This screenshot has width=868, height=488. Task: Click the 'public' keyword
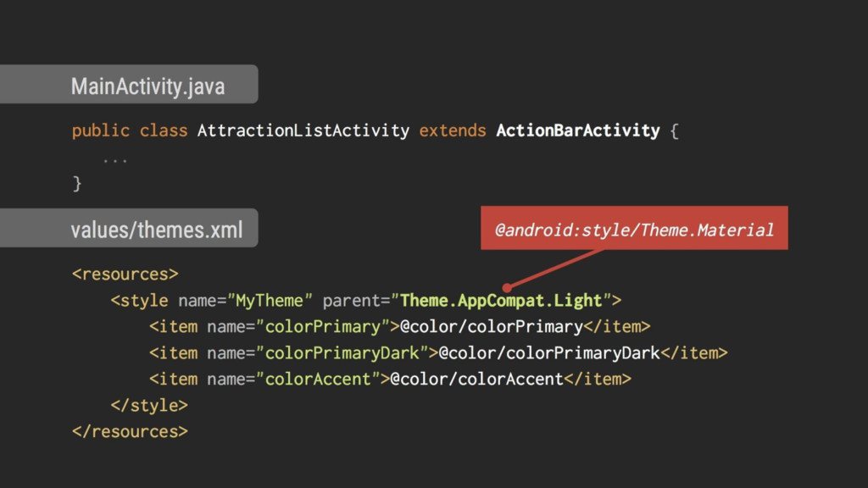[x=100, y=131]
